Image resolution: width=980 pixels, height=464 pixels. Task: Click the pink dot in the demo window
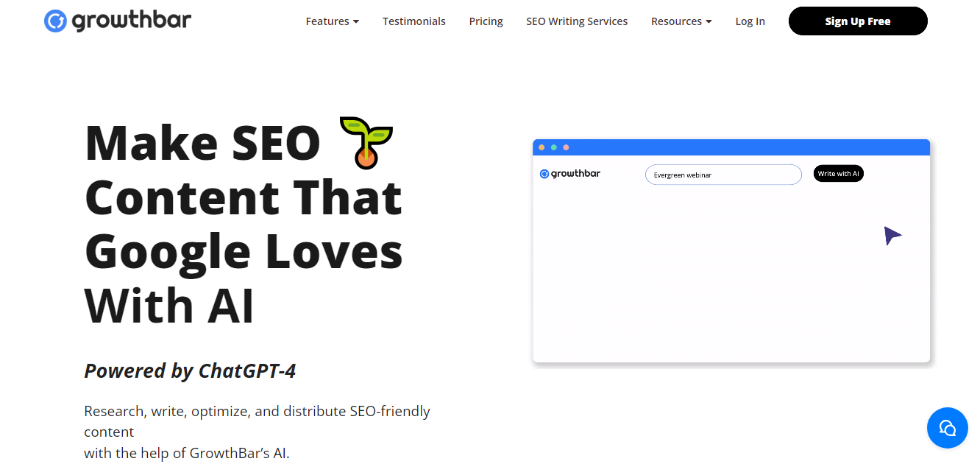(566, 147)
